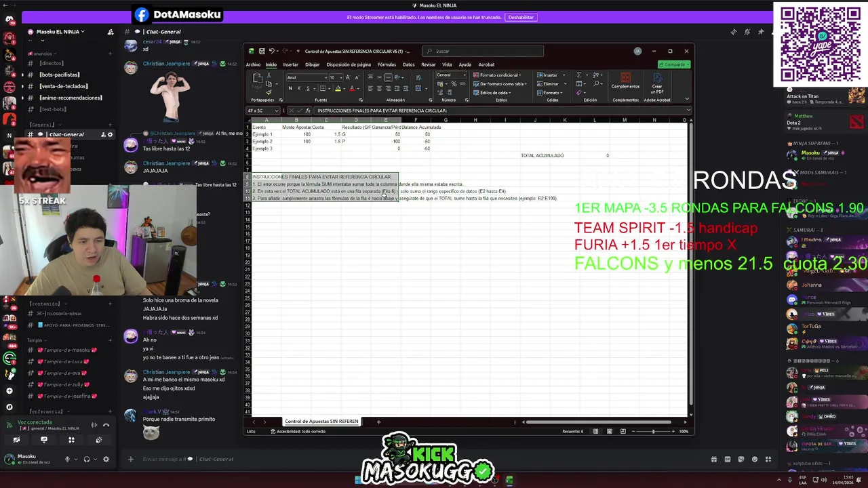Screen dimensions: 868x488
Task: Click the TOTAL ACUMULADO cell
Action: [x=542, y=155]
